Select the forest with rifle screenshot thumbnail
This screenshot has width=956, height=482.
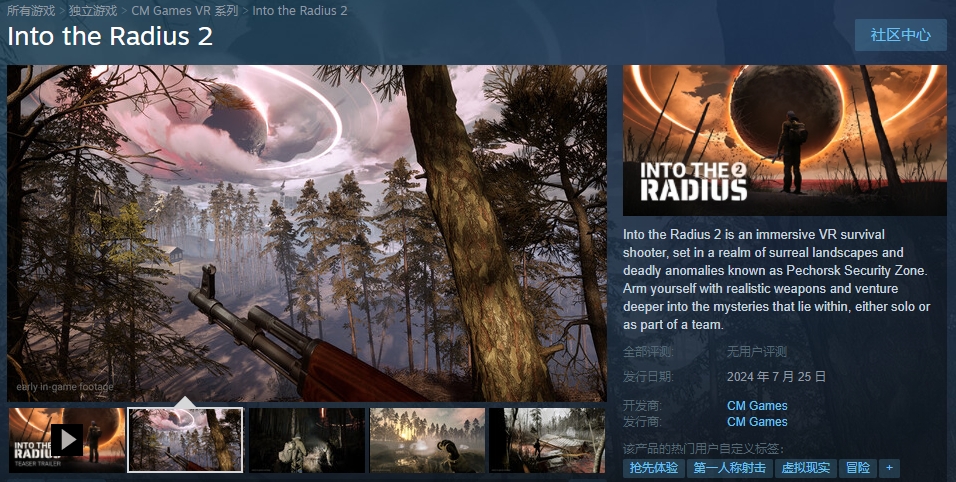185,440
